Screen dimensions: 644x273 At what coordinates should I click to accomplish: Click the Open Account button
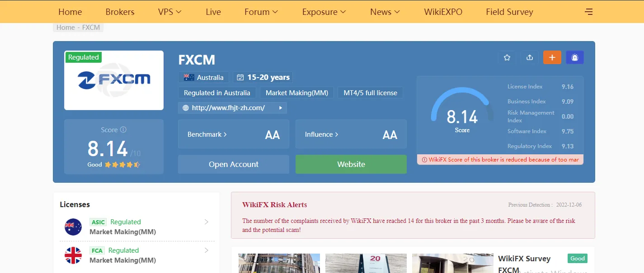coord(234,164)
